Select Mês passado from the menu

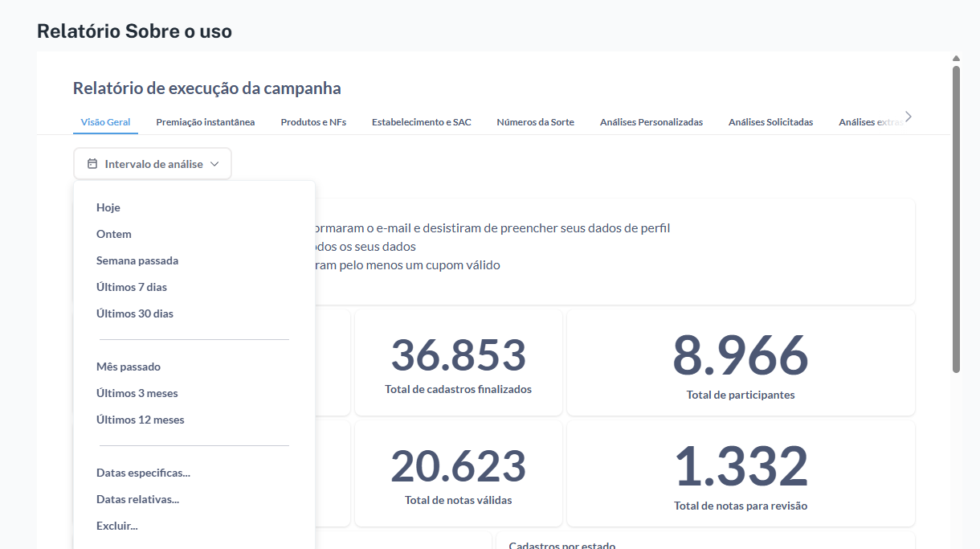(129, 367)
